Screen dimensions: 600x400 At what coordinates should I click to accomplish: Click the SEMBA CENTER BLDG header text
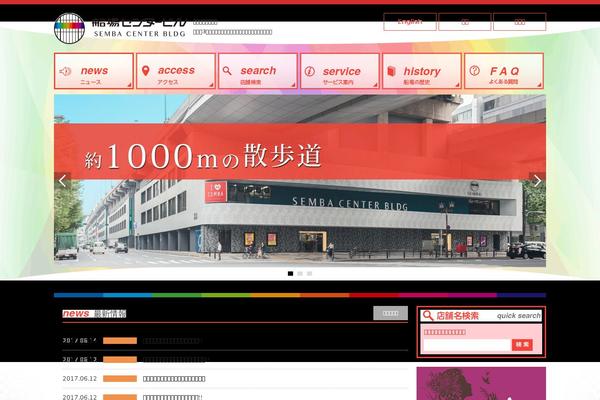[139, 34]
